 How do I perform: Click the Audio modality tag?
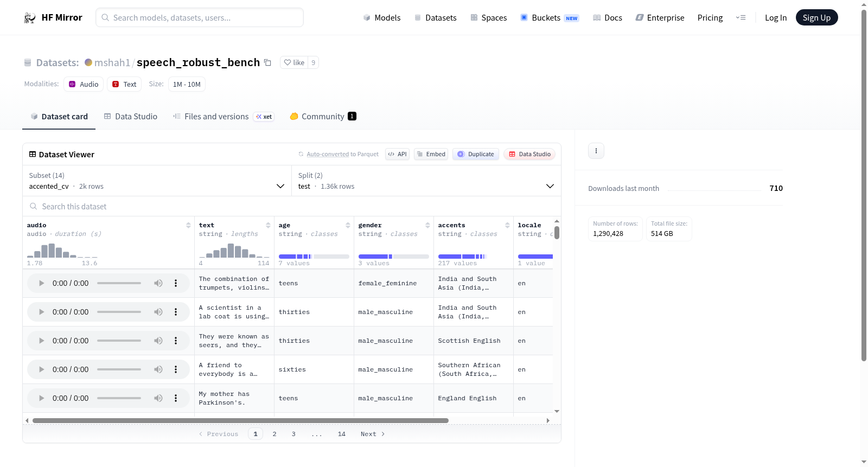[84, 84]
